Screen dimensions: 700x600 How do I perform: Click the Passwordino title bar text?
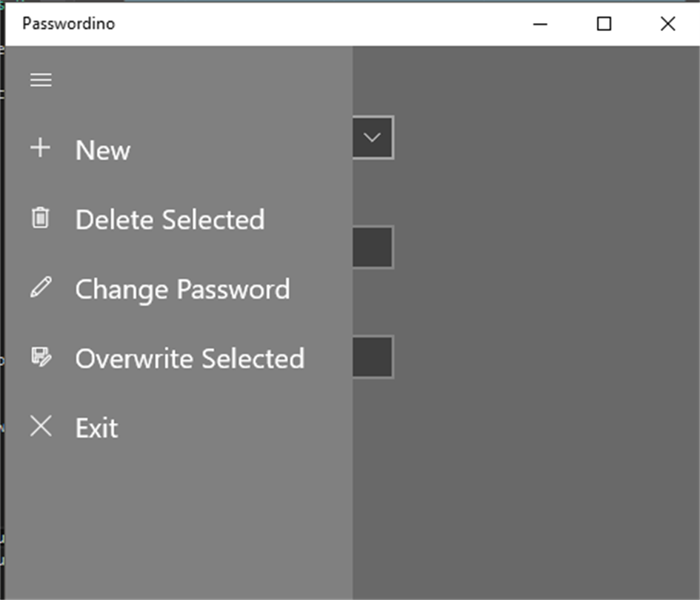(x=68, y=24)
